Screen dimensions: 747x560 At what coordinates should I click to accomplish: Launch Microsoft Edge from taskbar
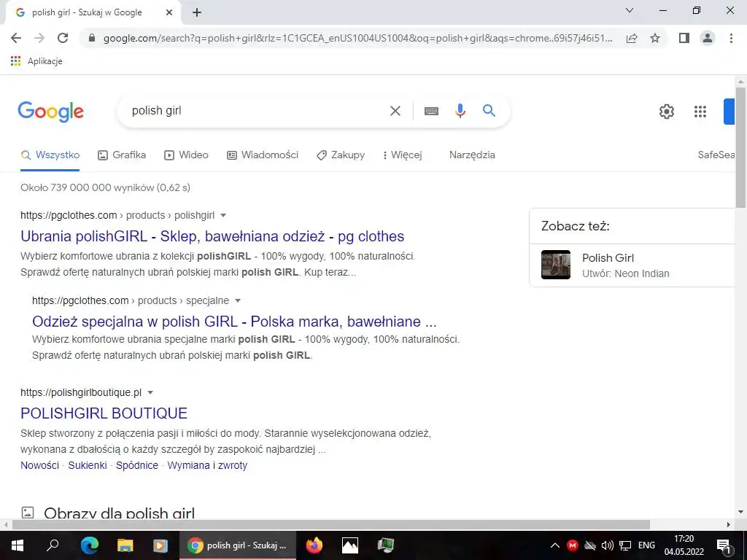[x=89, y=545]
